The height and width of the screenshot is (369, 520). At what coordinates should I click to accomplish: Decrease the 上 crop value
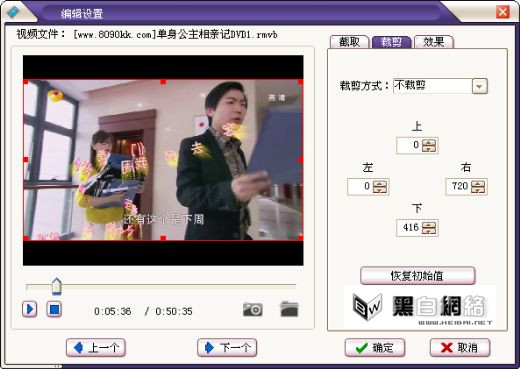coord(429,149)
